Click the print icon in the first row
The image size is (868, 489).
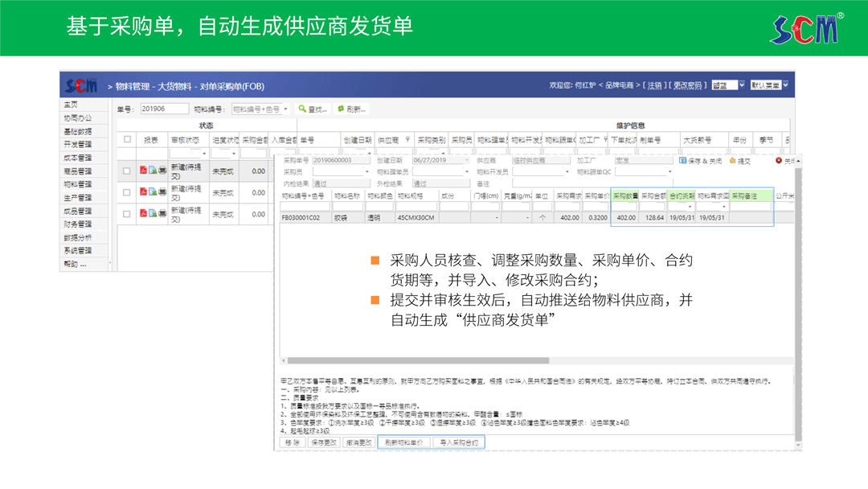click(x=161, y=169)
